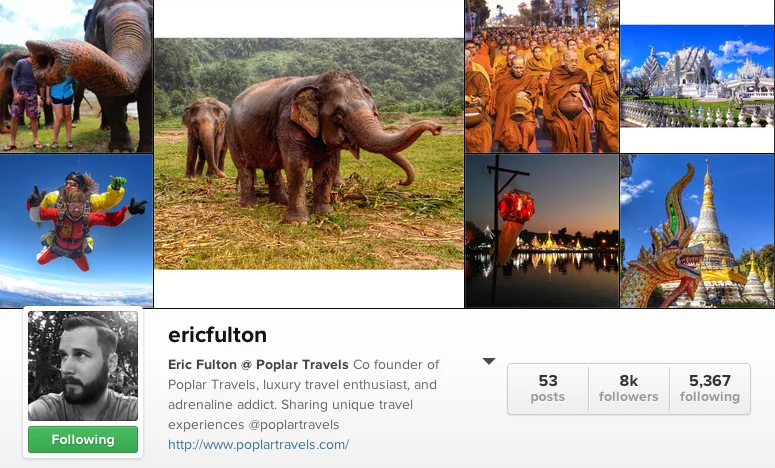Open Eric Fulton's black-and-white profile picture
Screen dimensions: 775x468
pyautogui.click(x=83, y=366)
